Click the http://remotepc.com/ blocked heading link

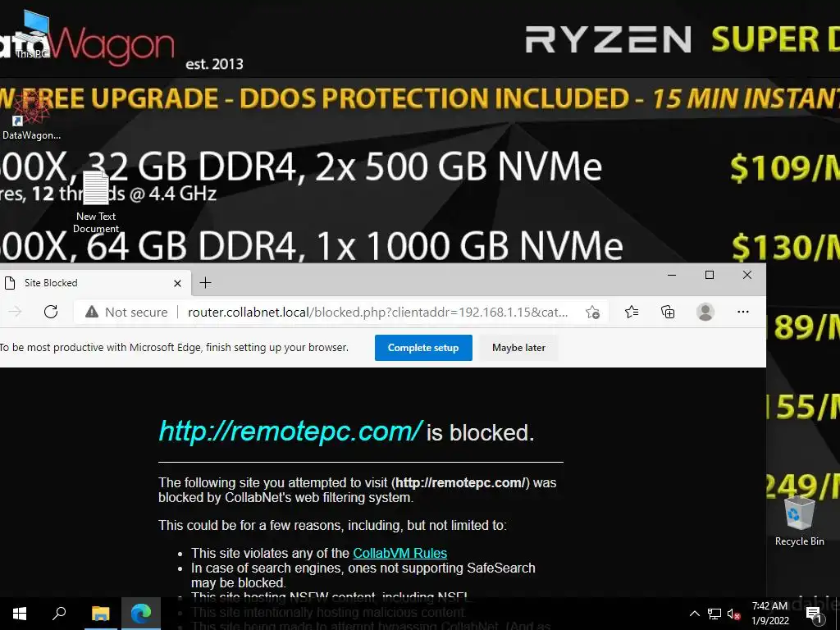pos(291,431)
